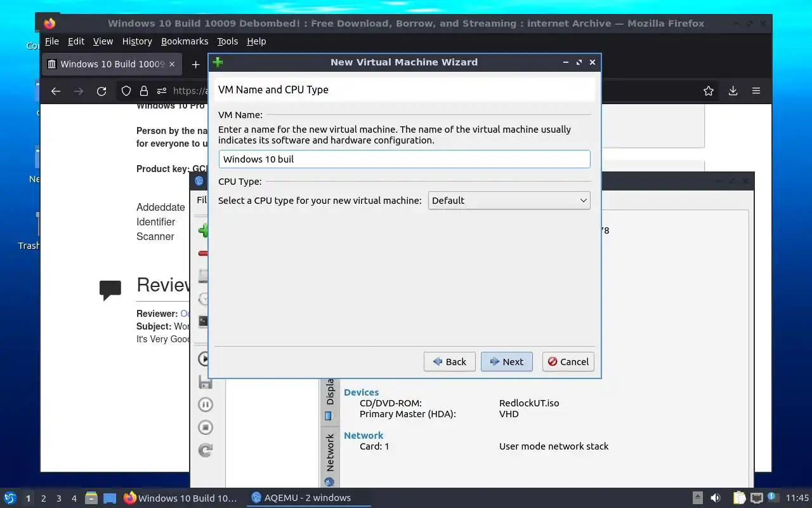Click 'Card: 1' text in AQEMU
Viewport: 812px width, 508px height.
[x=374, y=446]
